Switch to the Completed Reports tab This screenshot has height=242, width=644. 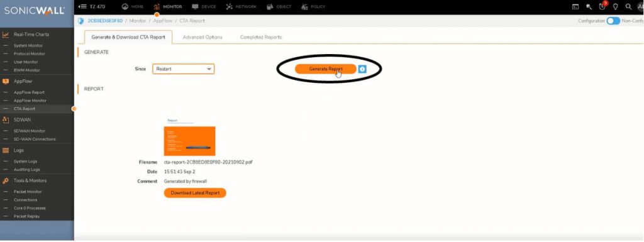[x=261, y=37]
